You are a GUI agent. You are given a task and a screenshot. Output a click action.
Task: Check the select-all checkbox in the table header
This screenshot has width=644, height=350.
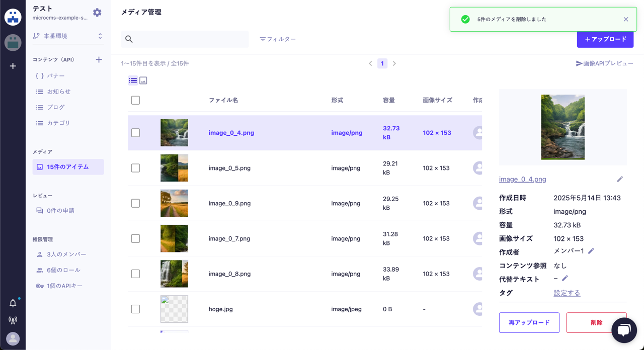click(x=135, y=100)
